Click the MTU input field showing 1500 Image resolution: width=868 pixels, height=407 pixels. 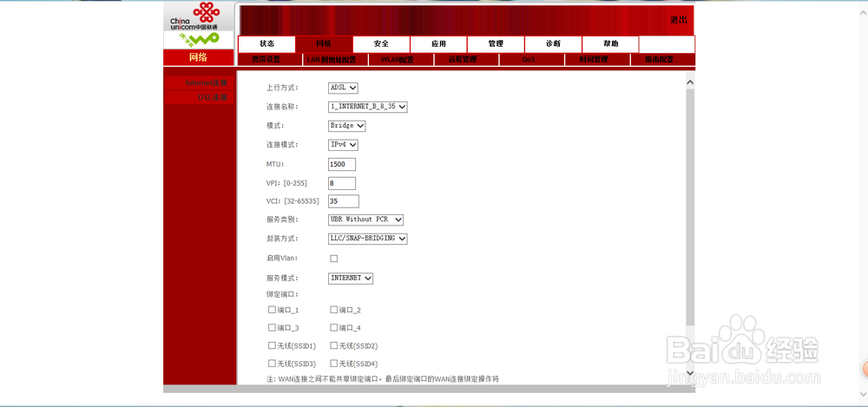341,165
